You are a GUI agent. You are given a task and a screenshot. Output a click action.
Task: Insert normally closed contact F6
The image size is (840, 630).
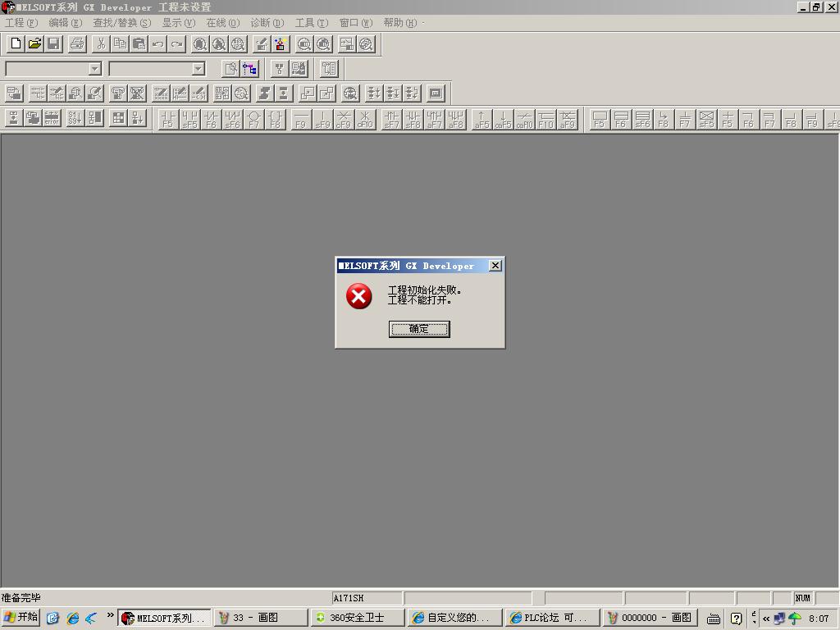[211, 119]
